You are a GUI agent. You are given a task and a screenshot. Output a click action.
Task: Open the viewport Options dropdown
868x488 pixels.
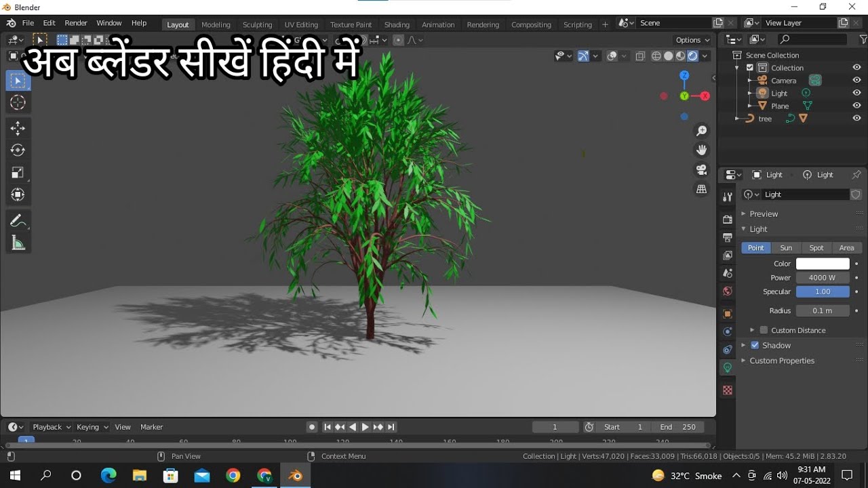tap(693, 40)
